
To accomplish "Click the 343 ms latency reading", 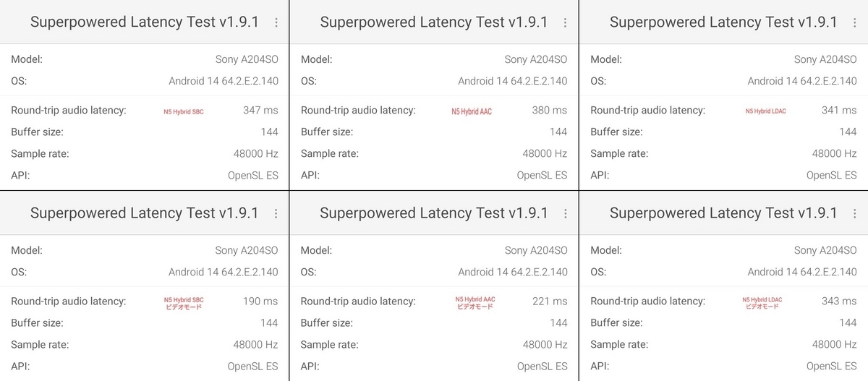I will (x=839, y=301).
